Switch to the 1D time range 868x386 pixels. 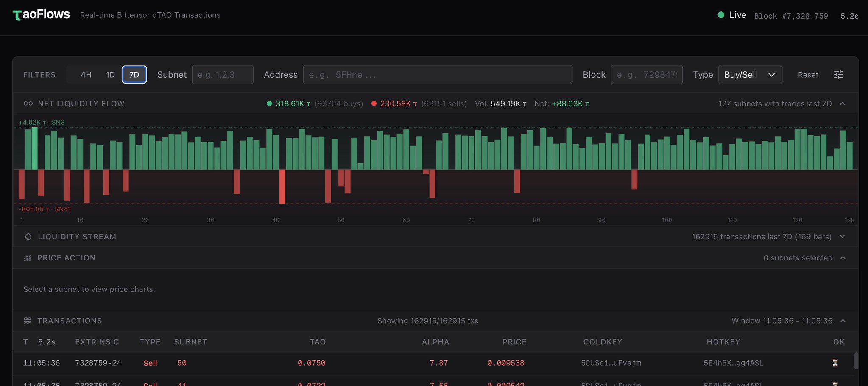click(x=110, y=75)
